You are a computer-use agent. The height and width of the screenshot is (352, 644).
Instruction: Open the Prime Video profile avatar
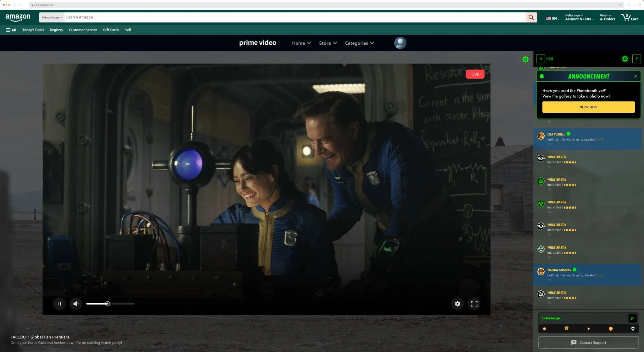(x=400, y=43)
